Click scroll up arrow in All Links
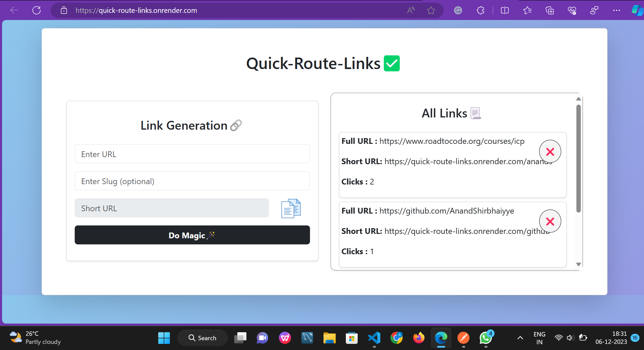 [578, 99]
